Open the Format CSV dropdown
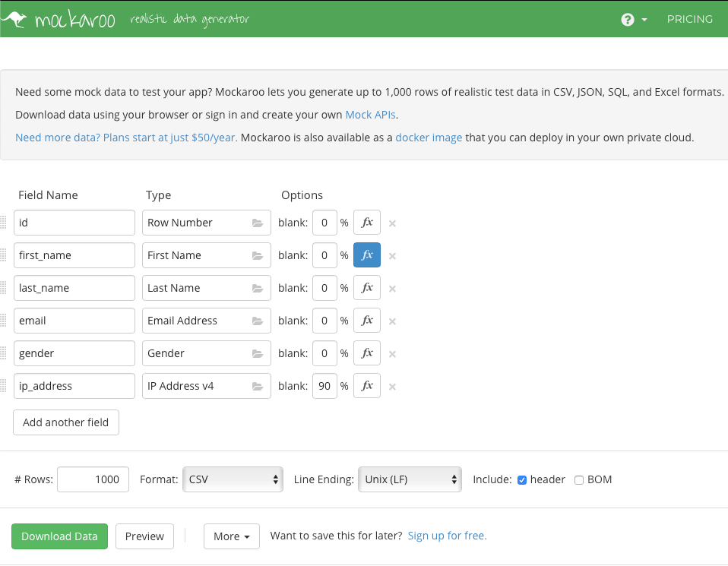This screenshot has width=728, height=566. 233,479
